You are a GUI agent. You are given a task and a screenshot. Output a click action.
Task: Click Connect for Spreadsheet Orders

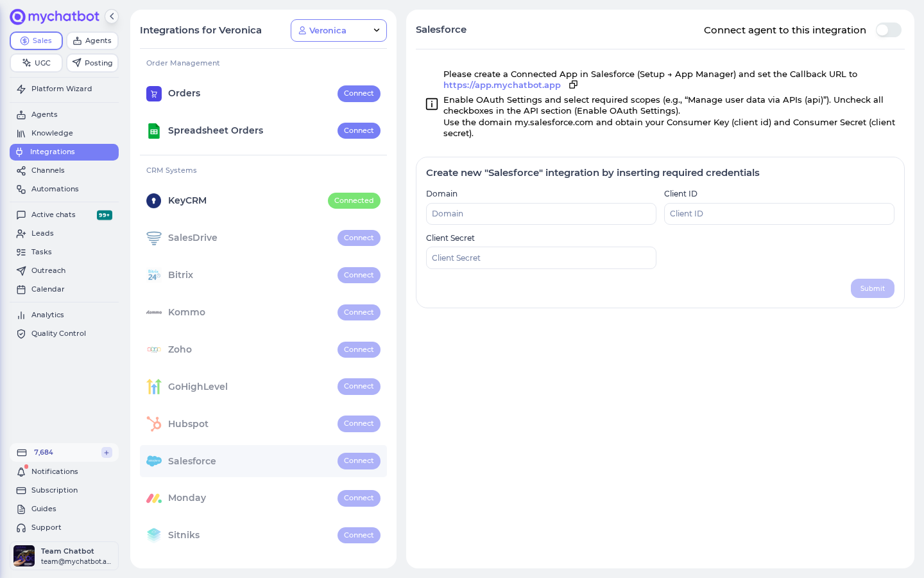click(359, 130)
